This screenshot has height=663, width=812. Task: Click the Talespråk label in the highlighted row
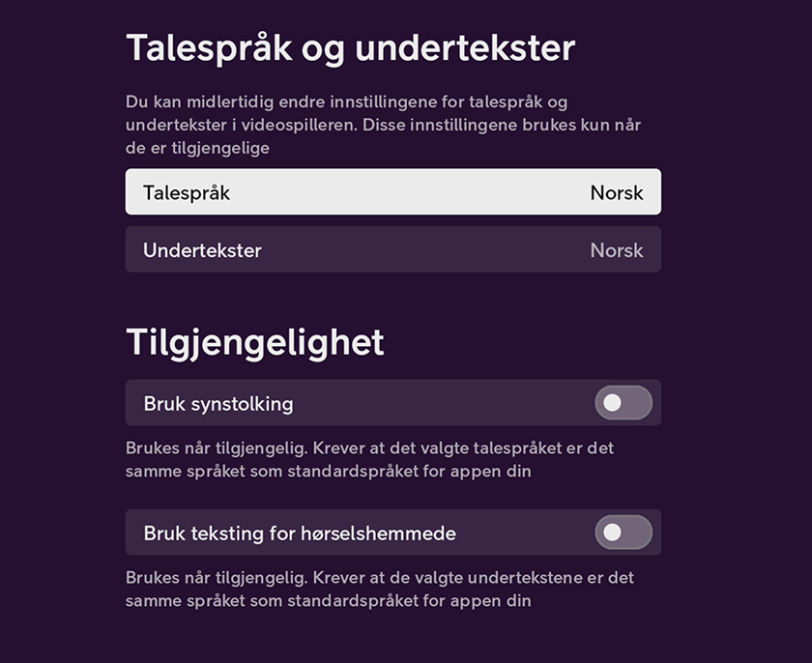(x=187, y=193)
